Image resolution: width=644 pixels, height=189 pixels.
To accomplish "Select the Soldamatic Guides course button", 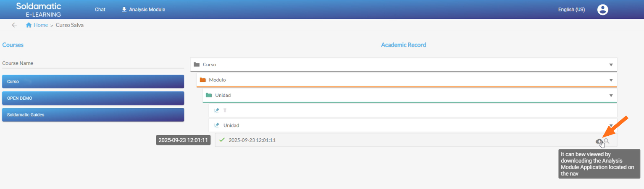I will click(93, 115).
